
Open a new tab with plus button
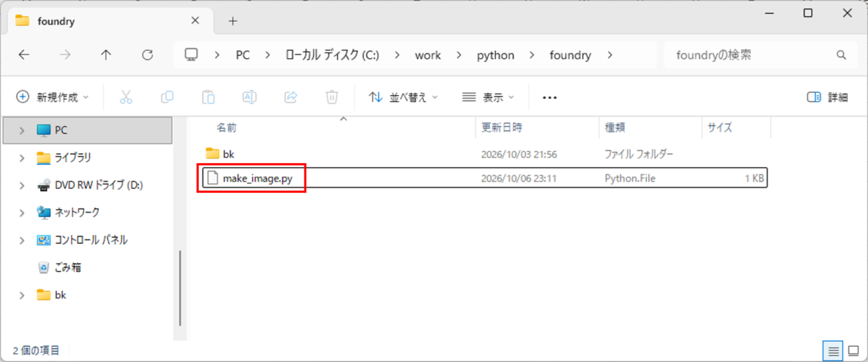232,21
